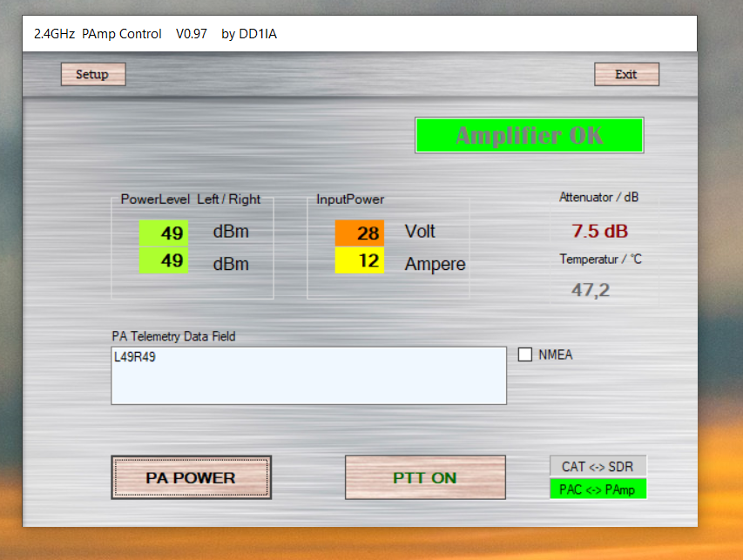Click the 28 Volt orange value box

(x=360, y=233)
